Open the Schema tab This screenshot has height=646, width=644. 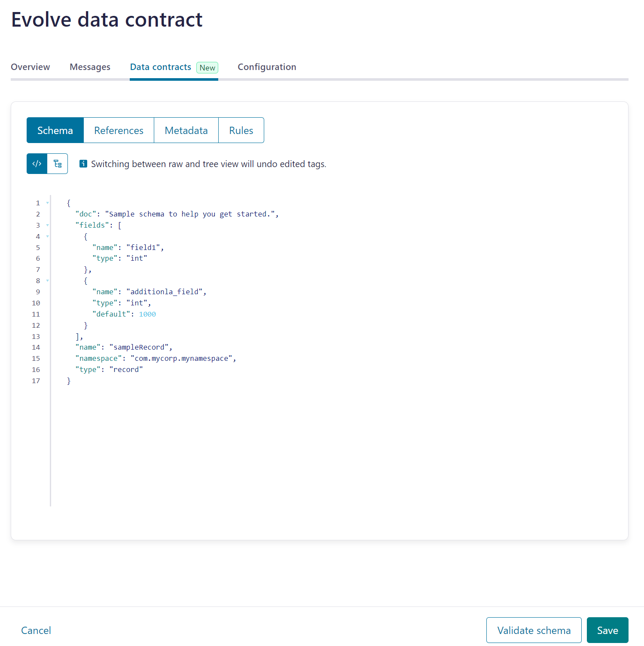[x=55, y=130]
